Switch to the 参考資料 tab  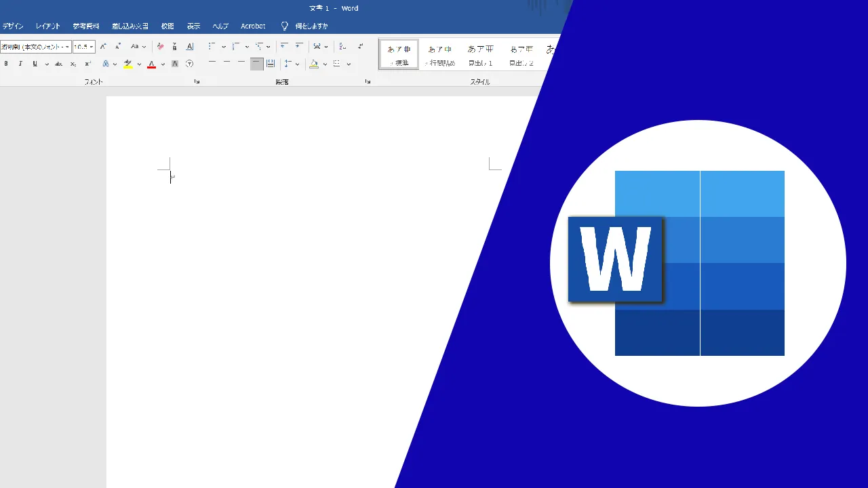(86, 26)
